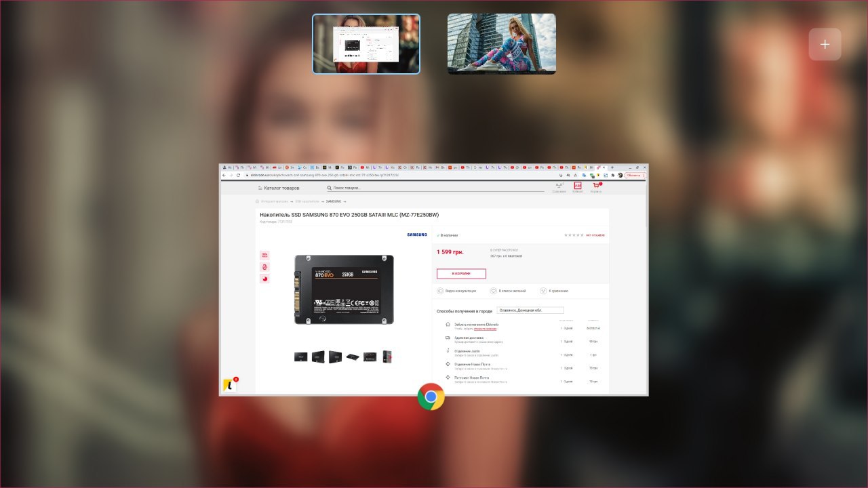Click the star rating next to нет отзывов
Viewport: 868px width, 488px height.
[x=574, y=235]
